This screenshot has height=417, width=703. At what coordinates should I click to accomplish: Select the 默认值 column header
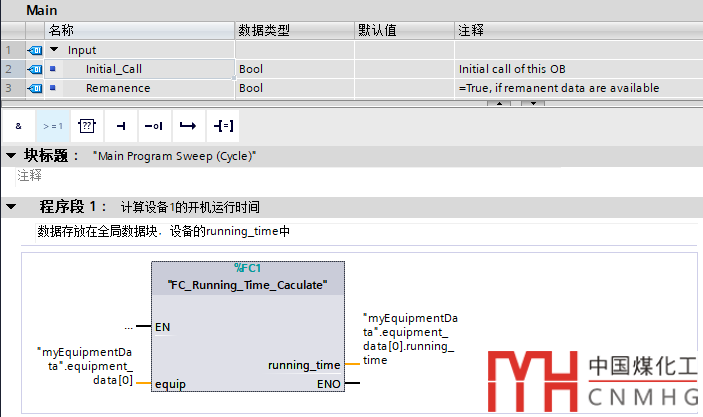[x=404, y=30]
